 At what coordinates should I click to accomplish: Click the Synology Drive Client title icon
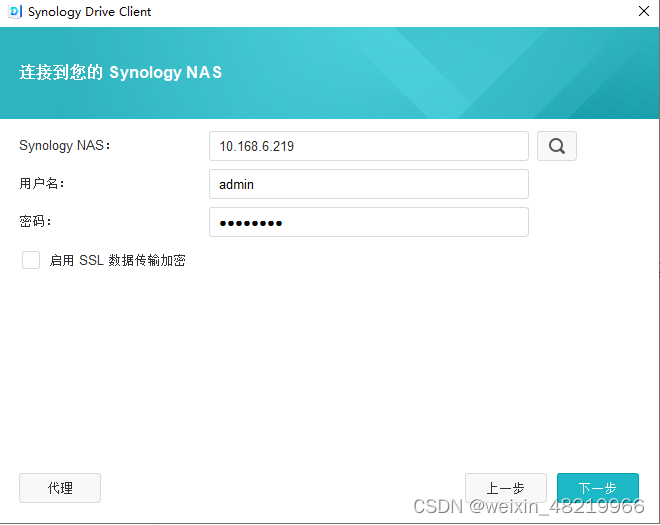pyautogui.click(x=15, y=11)
